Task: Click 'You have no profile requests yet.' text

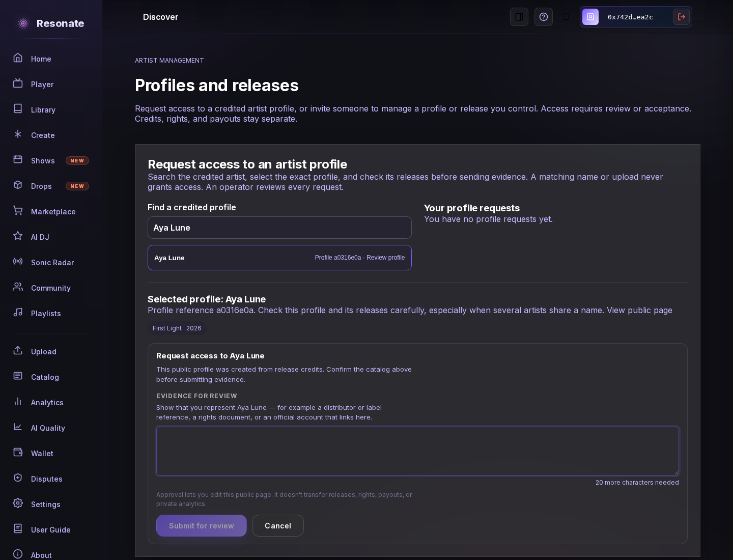Action: coord(488,219)
